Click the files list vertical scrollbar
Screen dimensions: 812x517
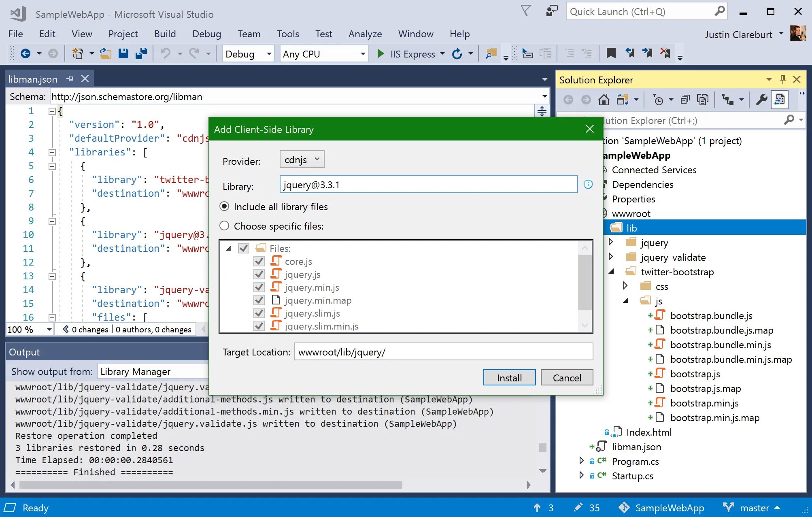click(x=585, y=283)
